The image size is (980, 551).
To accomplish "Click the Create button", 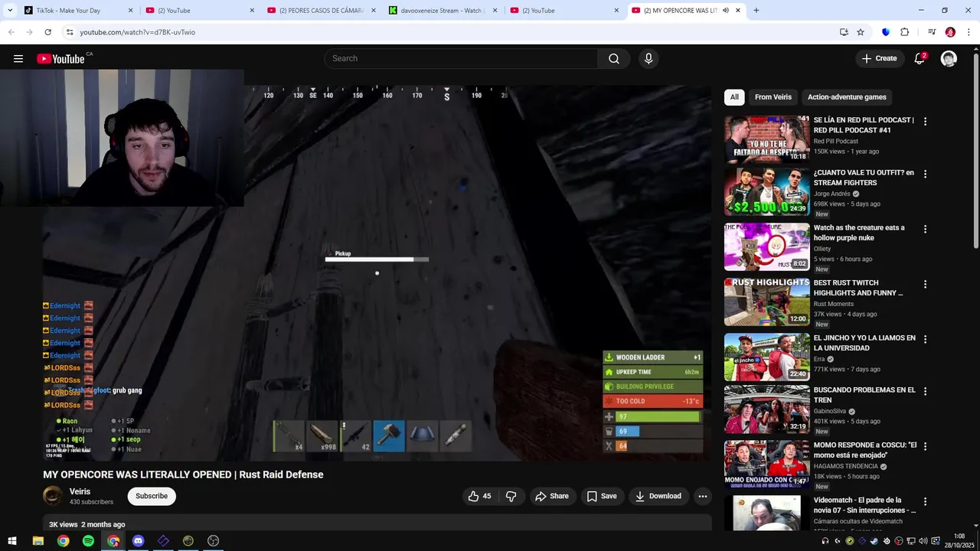I will click(879, 59).
